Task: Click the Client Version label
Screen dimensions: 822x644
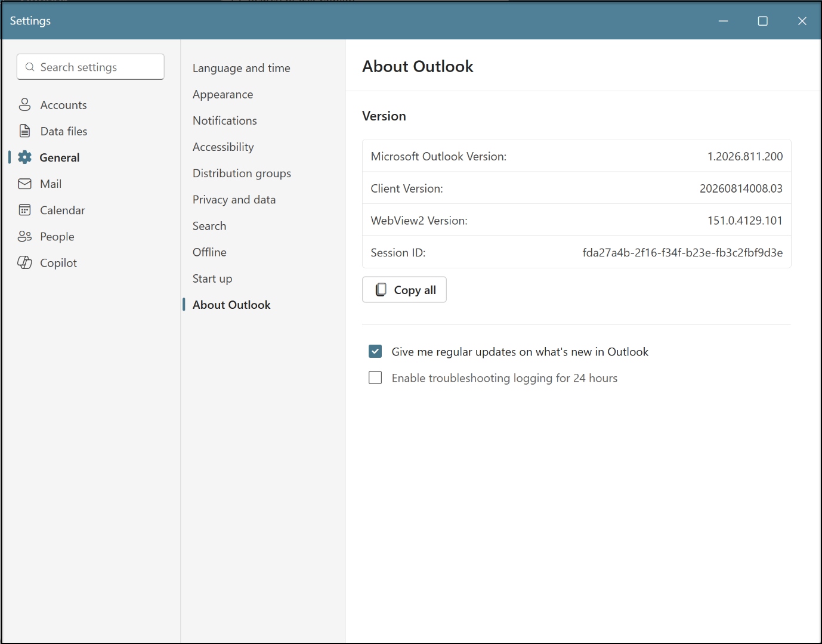Action: (x=407, y=188)
